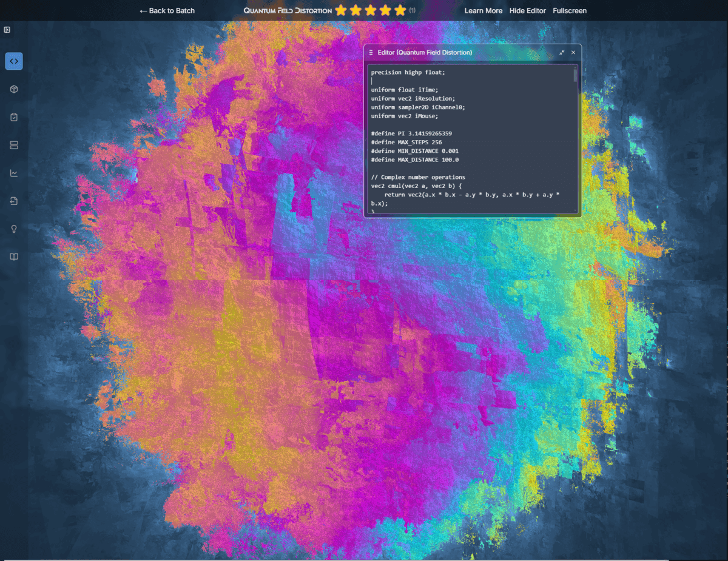Image resolution: width=728 pixels, height=561 pixels.
Task: Click the fifth rating star
Action: [400, 10]
